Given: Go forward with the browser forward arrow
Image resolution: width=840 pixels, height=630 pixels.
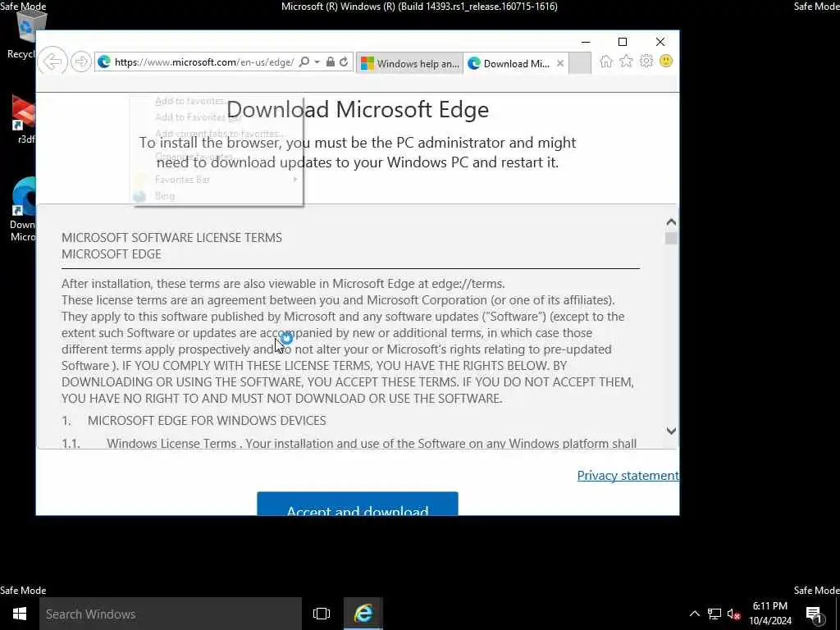Looking at the screenshot, I should [x=81, y=62].
